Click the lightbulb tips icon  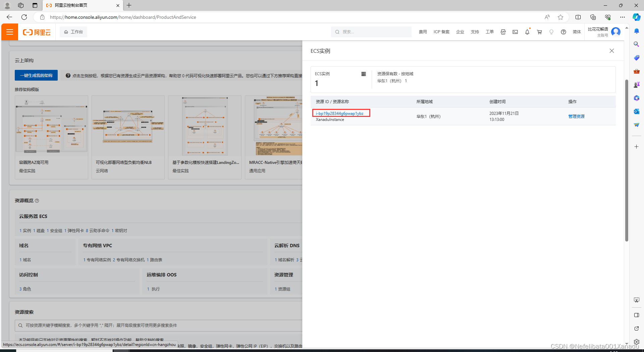point(551,32)
